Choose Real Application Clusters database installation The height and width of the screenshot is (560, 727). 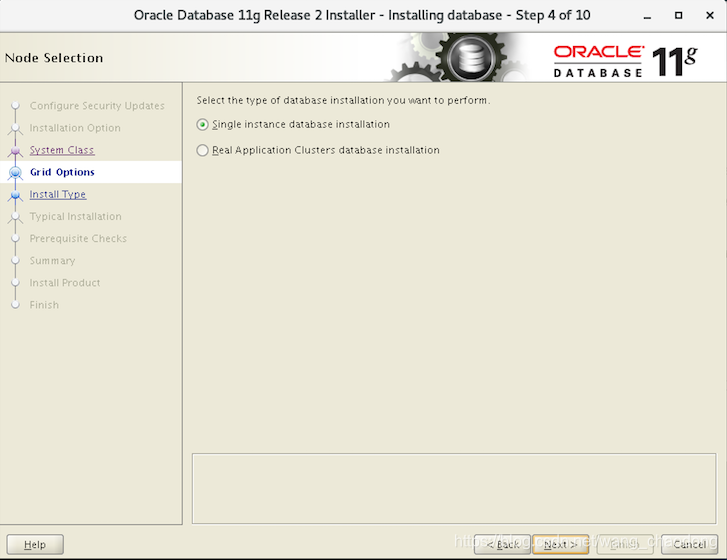pyautogui.click(x=202, y=151)
